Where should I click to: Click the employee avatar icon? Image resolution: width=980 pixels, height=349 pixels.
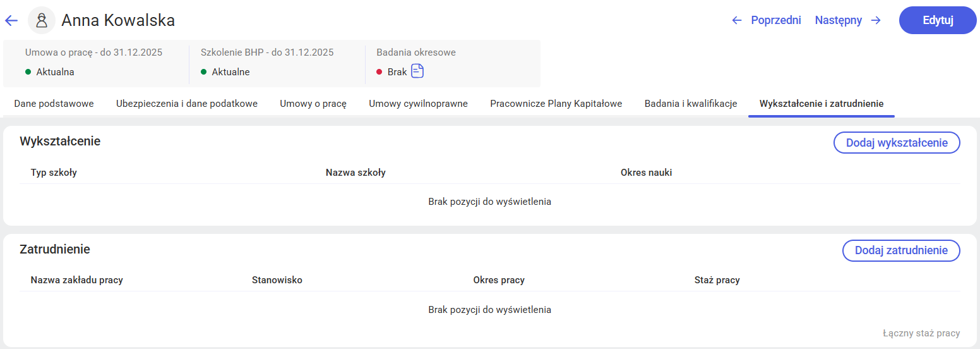tap(42, 20)
